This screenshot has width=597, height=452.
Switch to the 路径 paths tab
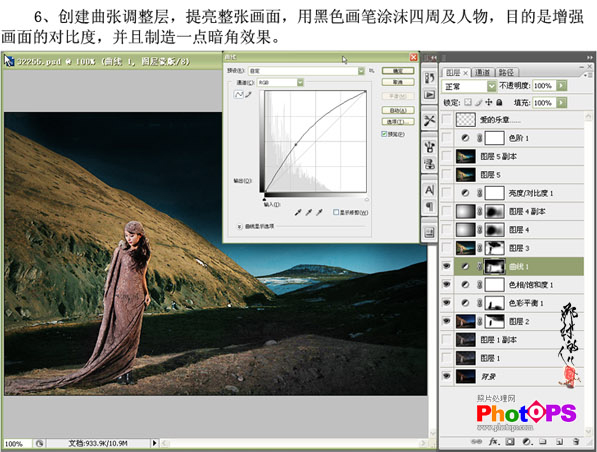coord(506,72)
